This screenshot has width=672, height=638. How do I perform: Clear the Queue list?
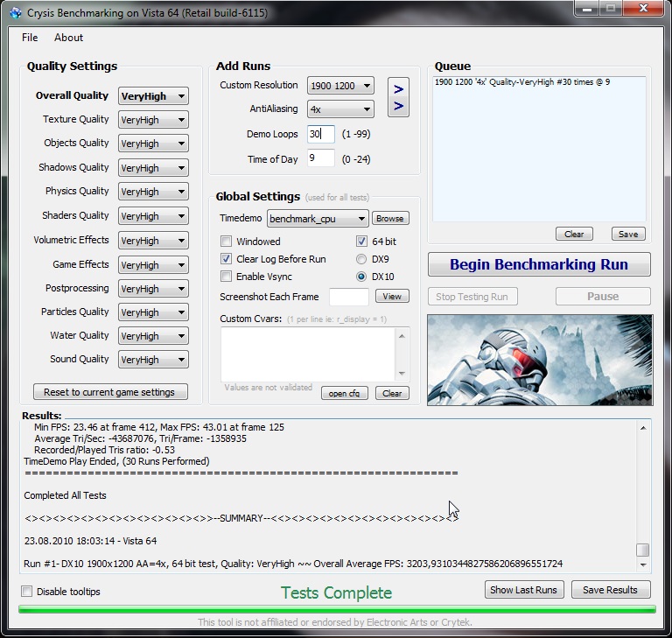[574, 234]
